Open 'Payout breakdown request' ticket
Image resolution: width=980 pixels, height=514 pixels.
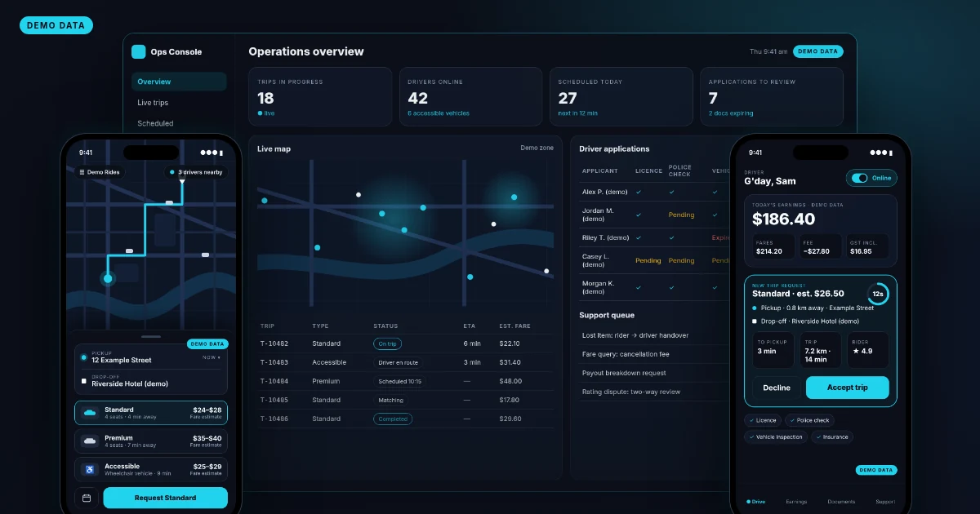click(624, 373)
